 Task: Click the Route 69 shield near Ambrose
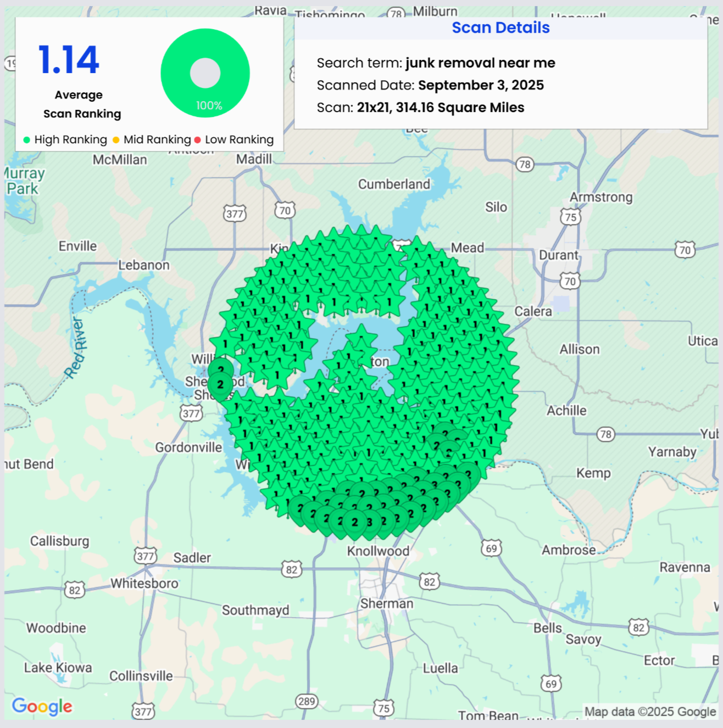click(x=491, y=548)
